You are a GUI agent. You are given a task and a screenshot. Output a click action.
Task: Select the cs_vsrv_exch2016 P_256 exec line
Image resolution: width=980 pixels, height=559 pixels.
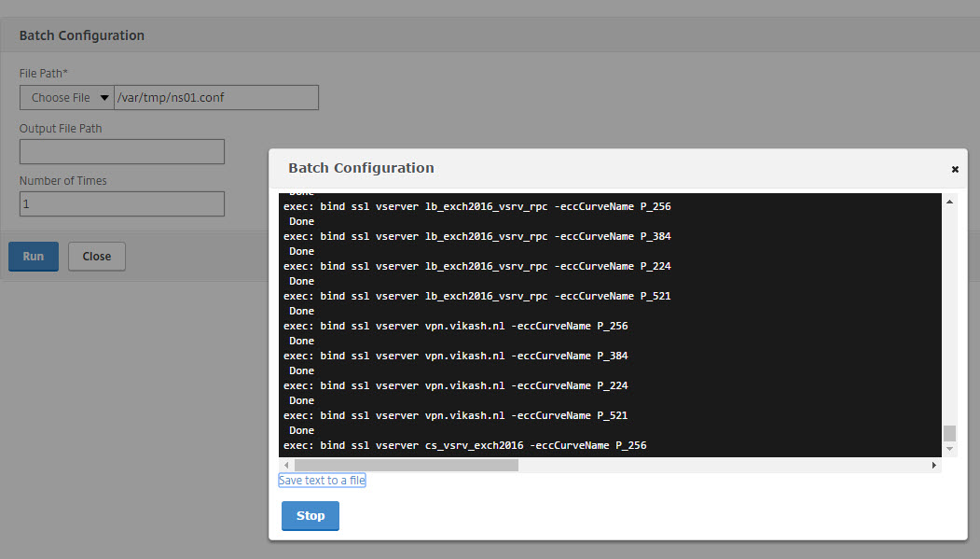[x=465, y=446]
